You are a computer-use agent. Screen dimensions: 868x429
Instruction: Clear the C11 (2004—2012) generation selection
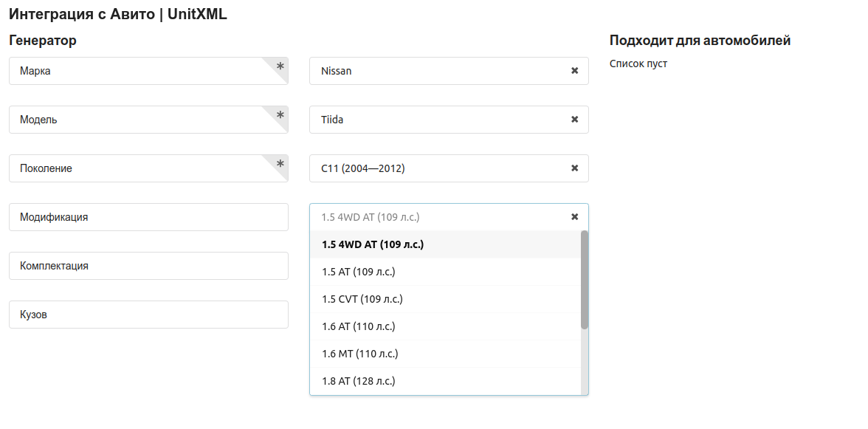[x=574, y=168]
